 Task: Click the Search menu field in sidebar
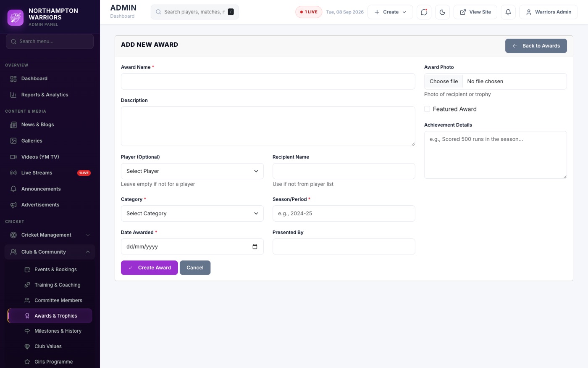[x=50, y=41]
